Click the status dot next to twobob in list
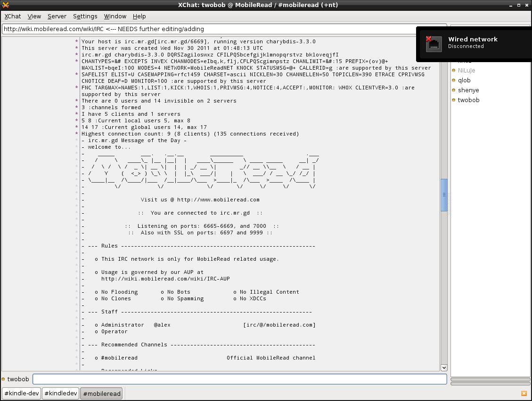 pos(454,100)
